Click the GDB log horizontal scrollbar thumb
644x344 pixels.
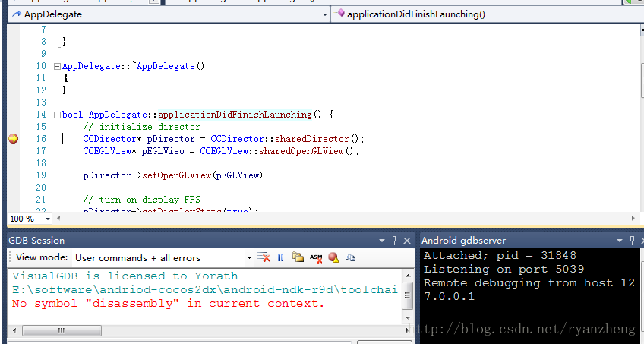click(x=62, y=330)
